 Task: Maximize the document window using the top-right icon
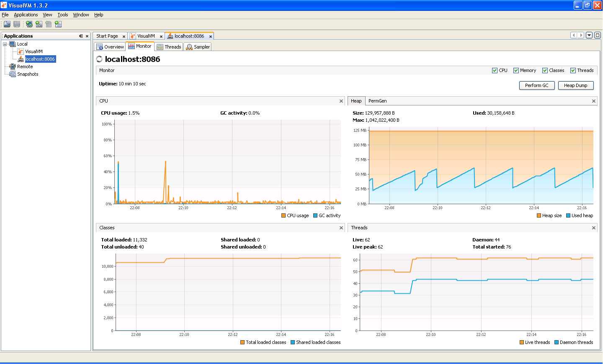click(598, 35)
